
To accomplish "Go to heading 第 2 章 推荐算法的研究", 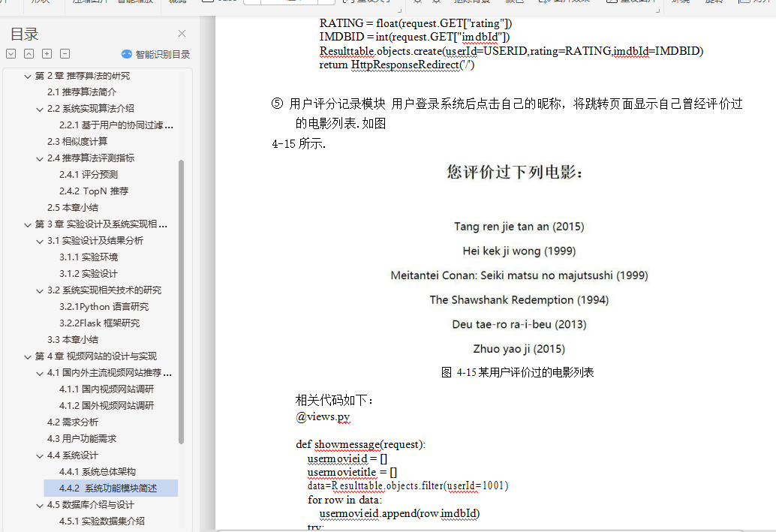I will tap(82, 76).
